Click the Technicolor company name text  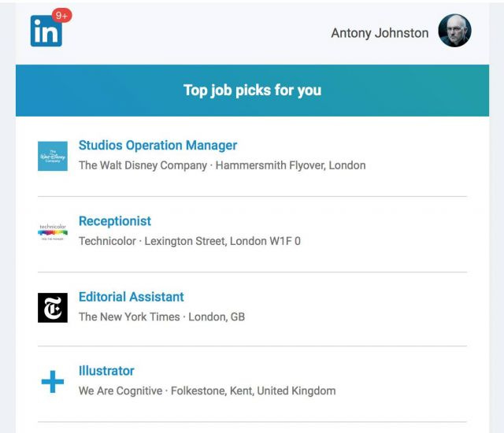tap(107, 241)
